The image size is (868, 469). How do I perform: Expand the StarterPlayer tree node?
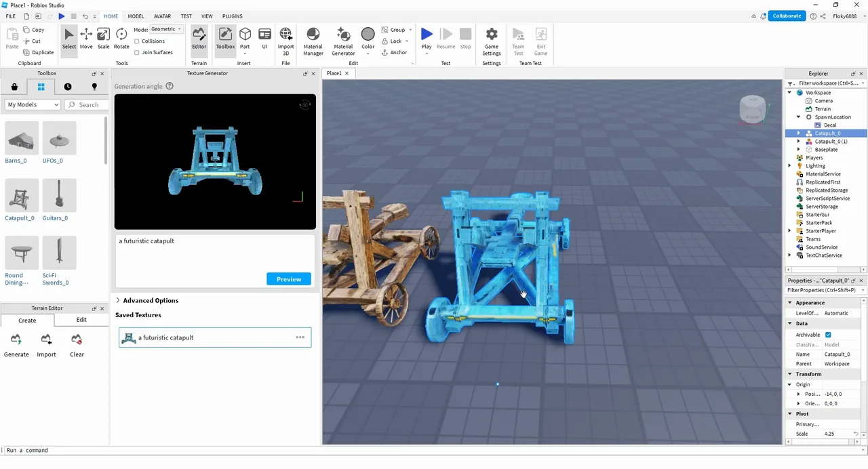click(789, 231)
